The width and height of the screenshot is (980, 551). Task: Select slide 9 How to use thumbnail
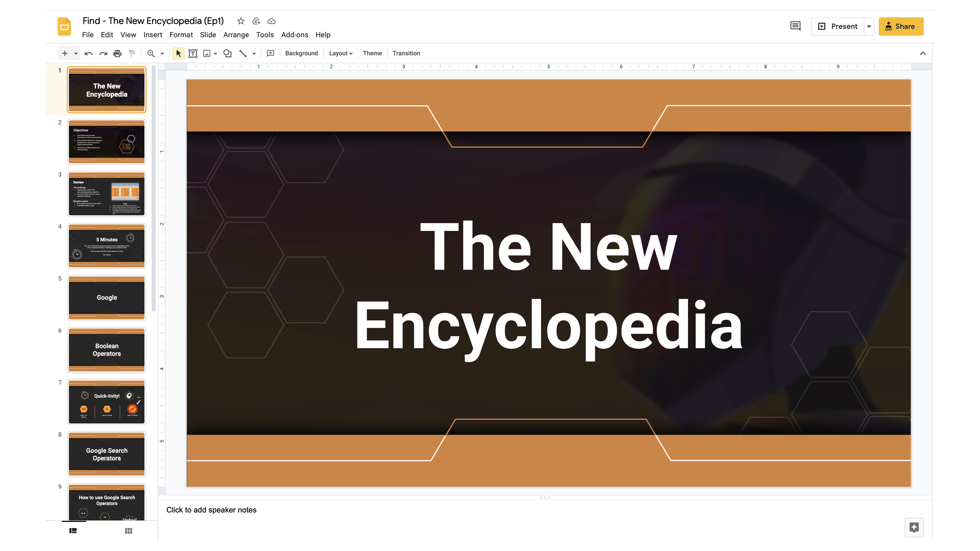click(x=106, y=502)
